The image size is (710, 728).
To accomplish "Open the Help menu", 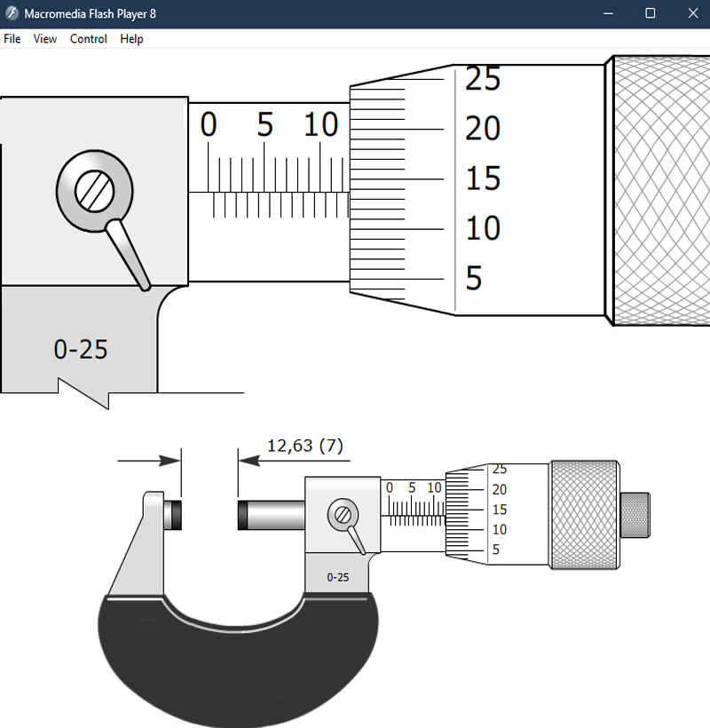I will (x=131, y=39).
